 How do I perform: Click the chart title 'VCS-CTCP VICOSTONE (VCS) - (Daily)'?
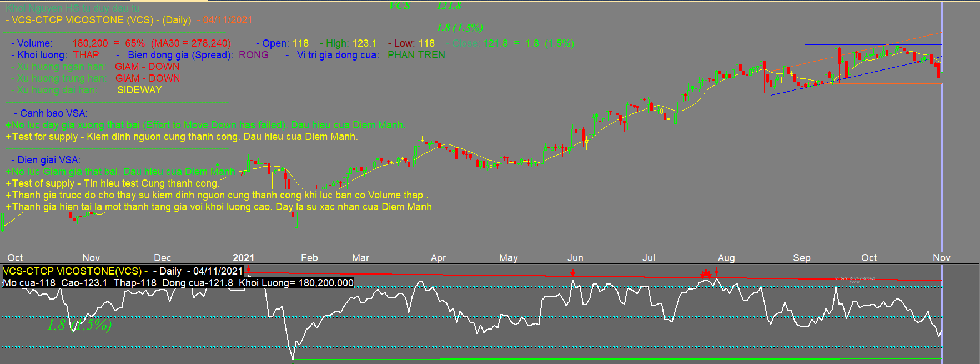click(101, 20)
